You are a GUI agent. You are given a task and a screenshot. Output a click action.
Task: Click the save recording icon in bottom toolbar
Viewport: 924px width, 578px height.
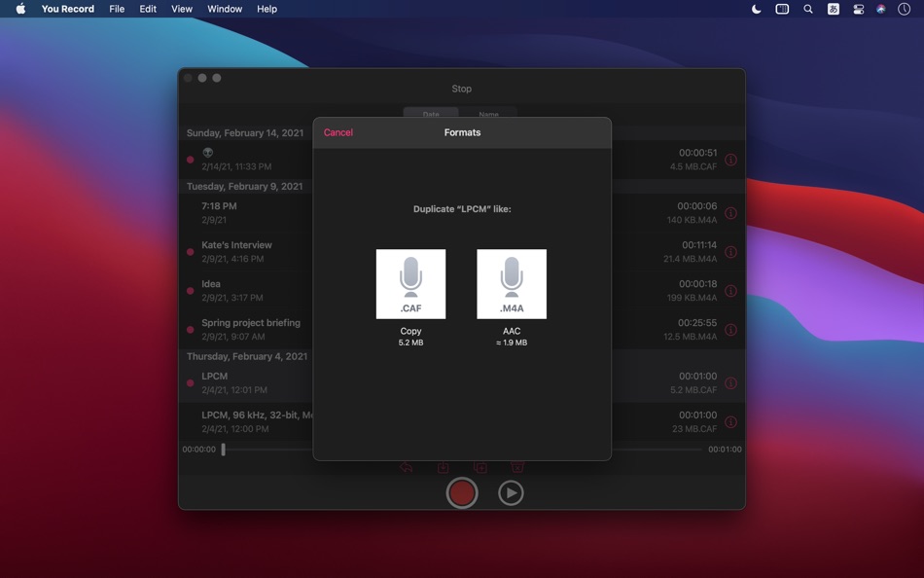[x=444, y=467]
